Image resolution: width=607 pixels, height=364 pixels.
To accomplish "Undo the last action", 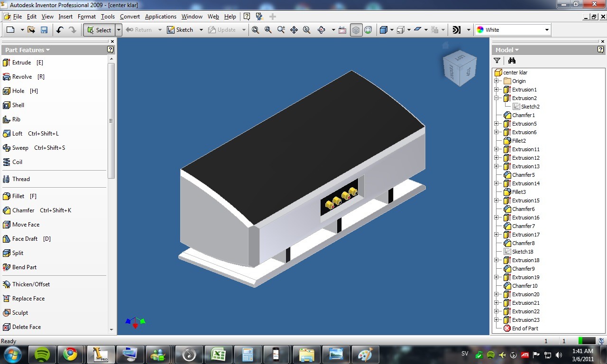I will tap(60, 30).
